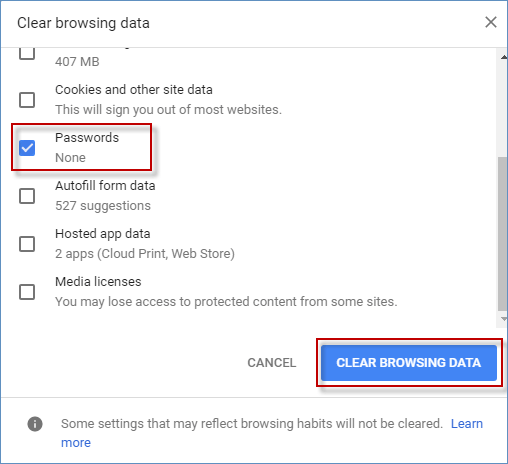The image size is (508, 464).
Task: Open the Learn more link
Action: (467, 424)
